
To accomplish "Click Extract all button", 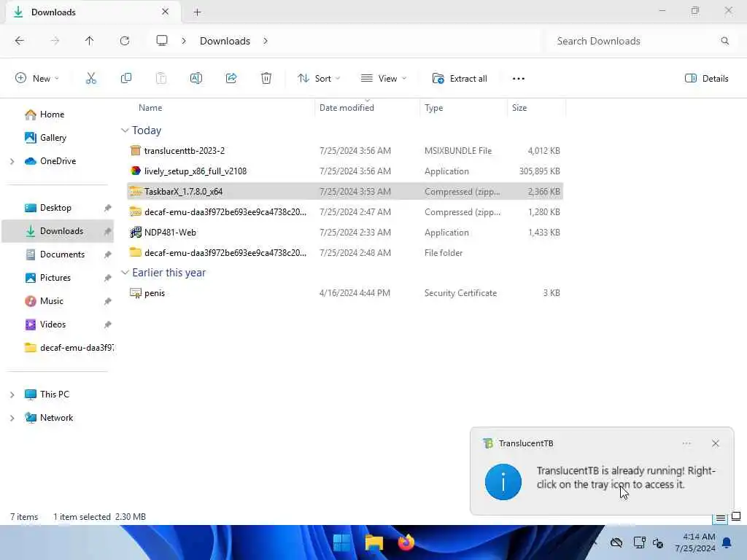I will click(460, 79).
